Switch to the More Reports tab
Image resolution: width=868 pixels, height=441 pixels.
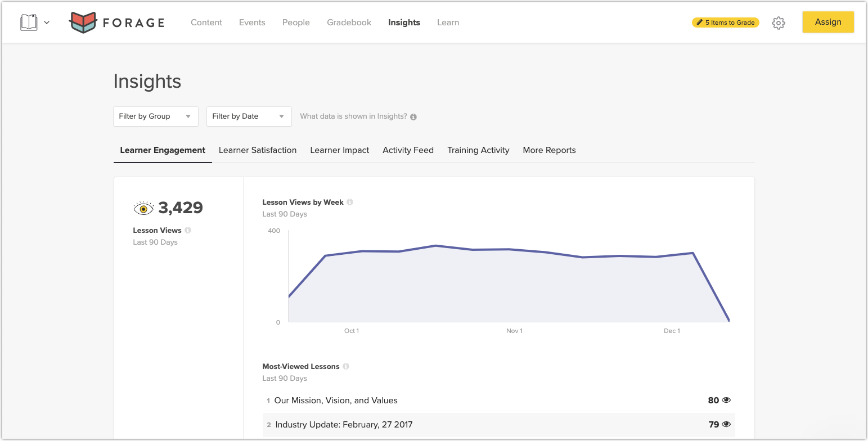click(x=549, y=150)
